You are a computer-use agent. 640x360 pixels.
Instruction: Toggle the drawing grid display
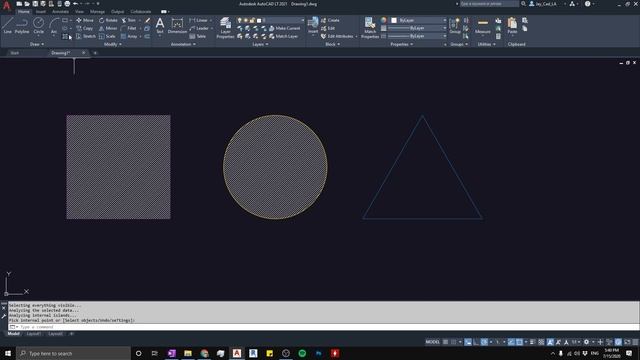tap(445, 342)
